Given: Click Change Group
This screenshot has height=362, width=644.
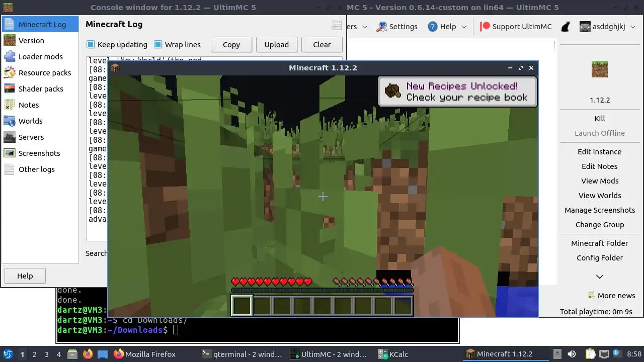Looking at the screenshot, I should (600, 225).
